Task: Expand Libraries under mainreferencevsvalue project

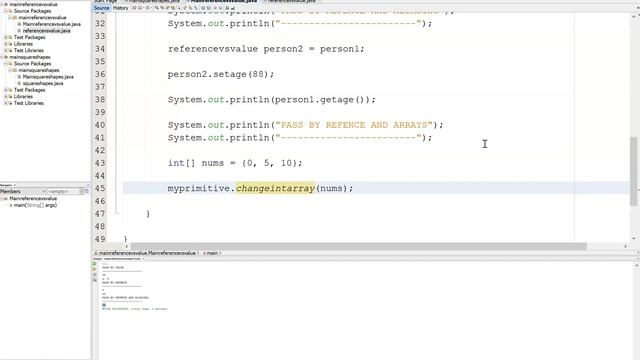Action: pyautogui.click(x=6, y=44)
